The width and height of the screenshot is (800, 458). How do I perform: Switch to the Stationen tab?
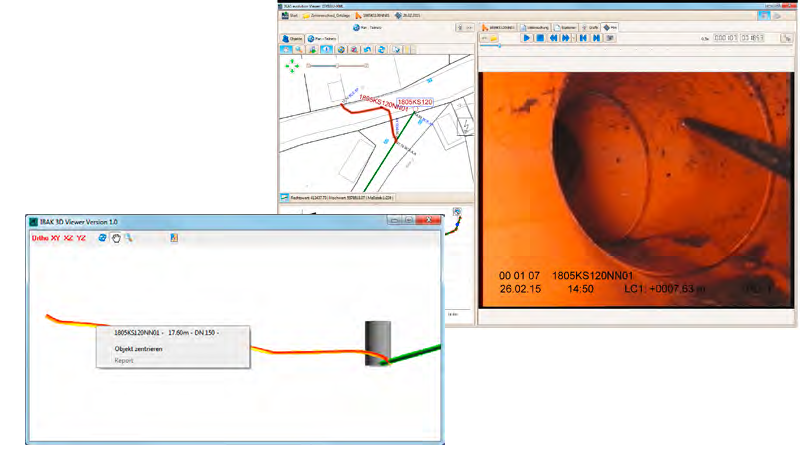point(565,27)
